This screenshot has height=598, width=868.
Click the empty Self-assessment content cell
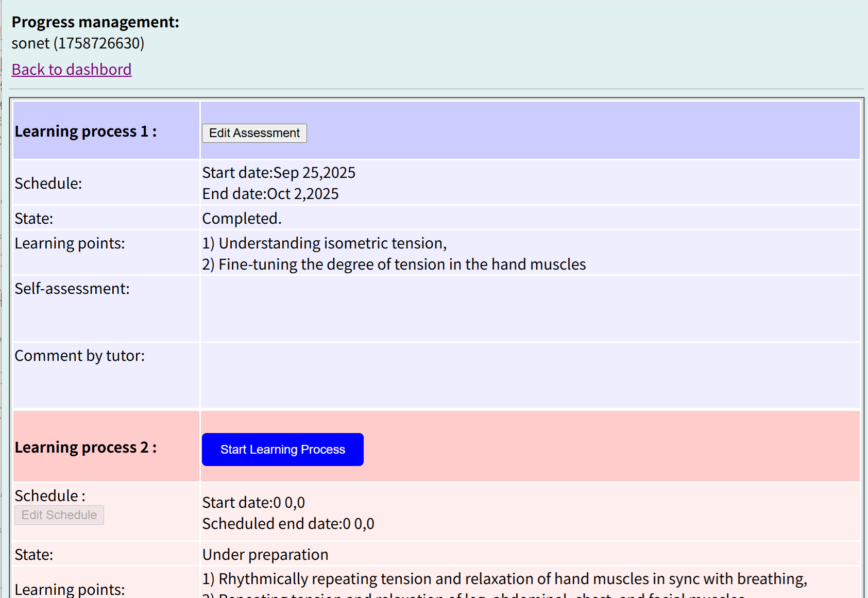[x=530, y=309]
